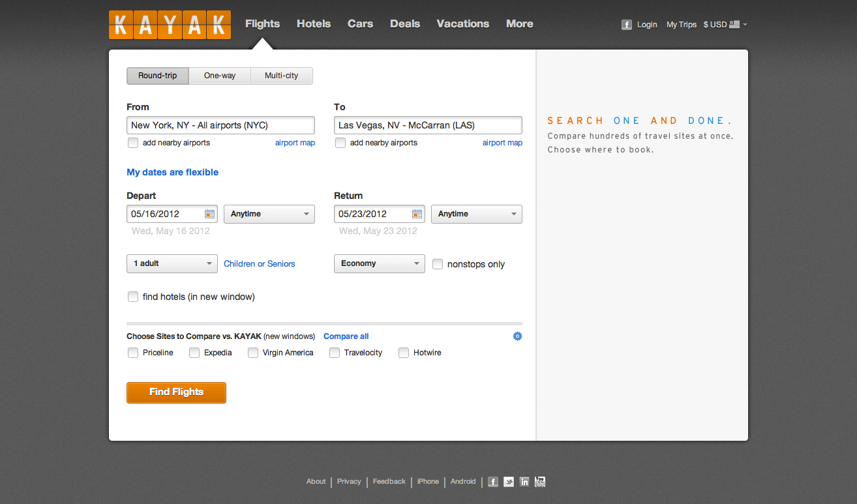Open the Deals menu
The width and height of the screenshot is (857, 504).
[x=405, y=23]
